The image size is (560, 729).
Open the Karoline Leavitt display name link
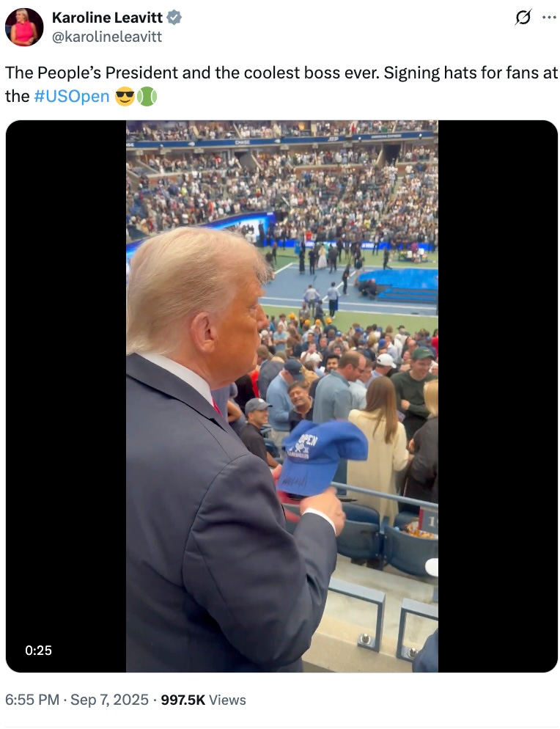pyautogui.click(x=107, y=18)
